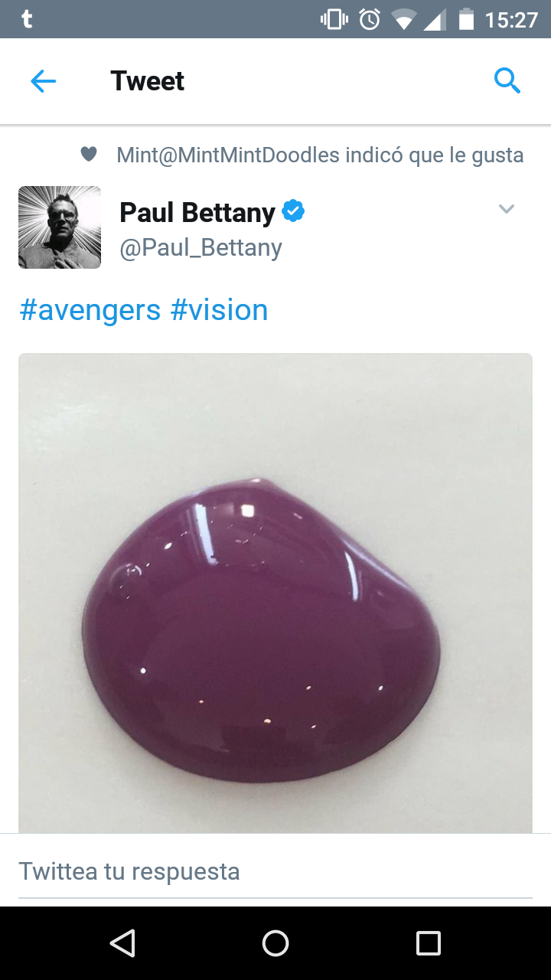Expand the tweet options chevron
The height and width of the screenshot is (980, 551).
(x=507, y=208)
